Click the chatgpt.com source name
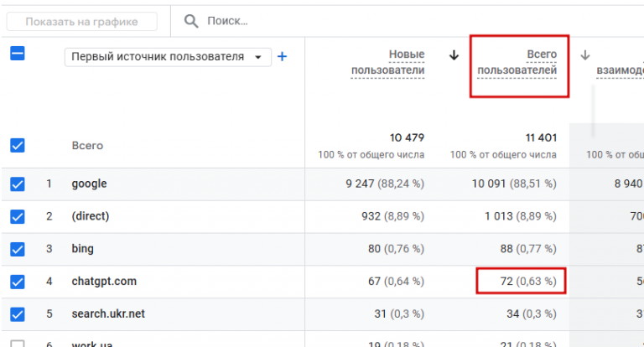This screenshot has height=347, width=644. [x=104, y=282]
